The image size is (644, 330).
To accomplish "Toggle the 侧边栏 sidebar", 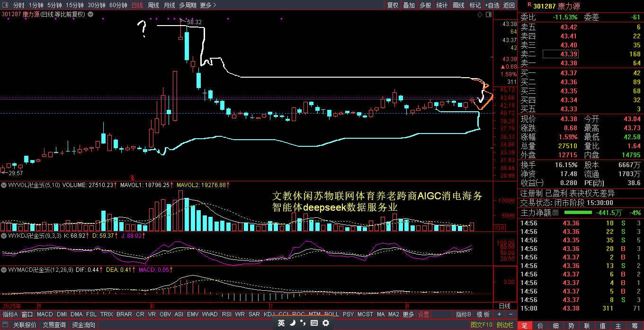I will click(505, 325).
